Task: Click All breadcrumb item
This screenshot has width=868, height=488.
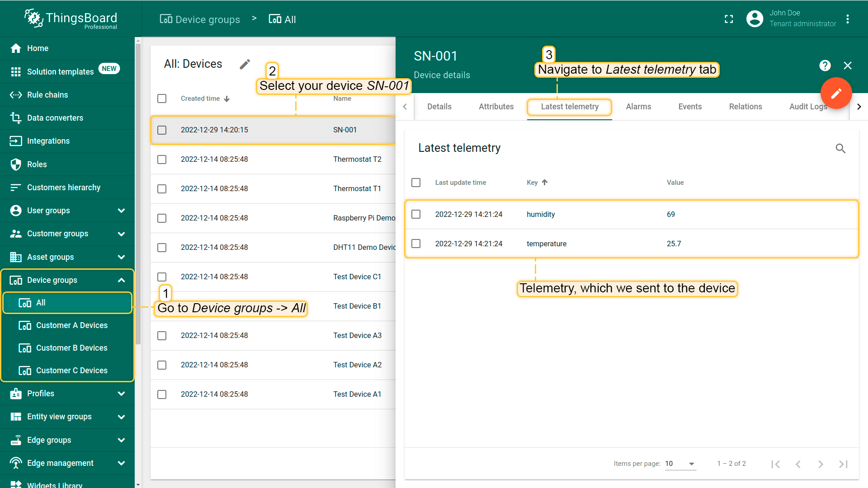Action: point(282,19)
